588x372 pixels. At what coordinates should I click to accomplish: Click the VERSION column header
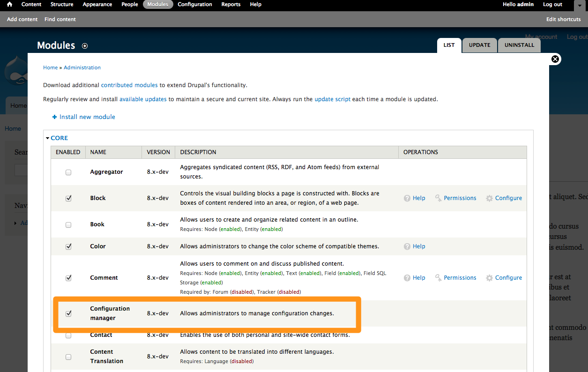[158, 152]
